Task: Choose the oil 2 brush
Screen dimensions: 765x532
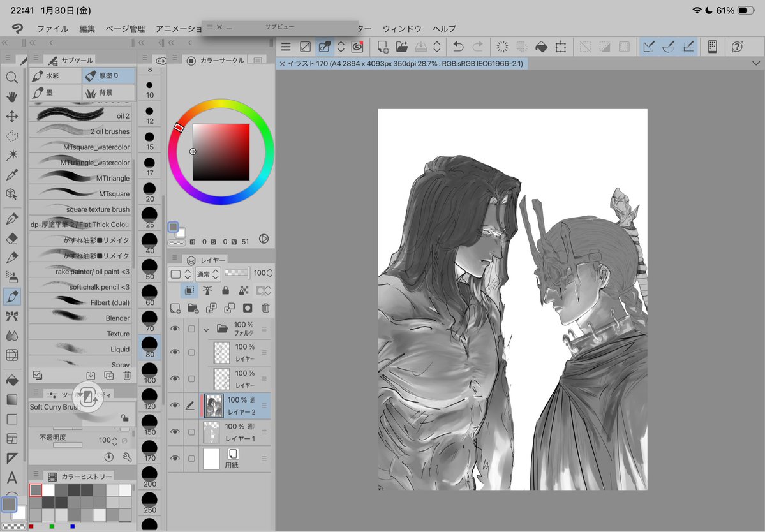Action: [x=80, y=115]
